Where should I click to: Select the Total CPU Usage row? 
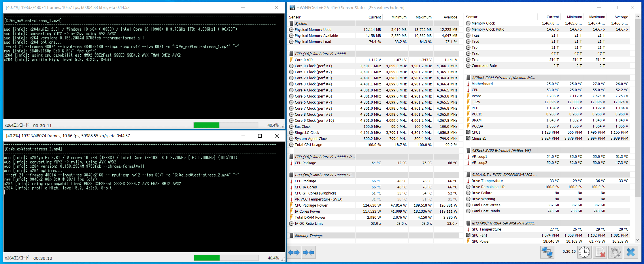coord(374,145)
